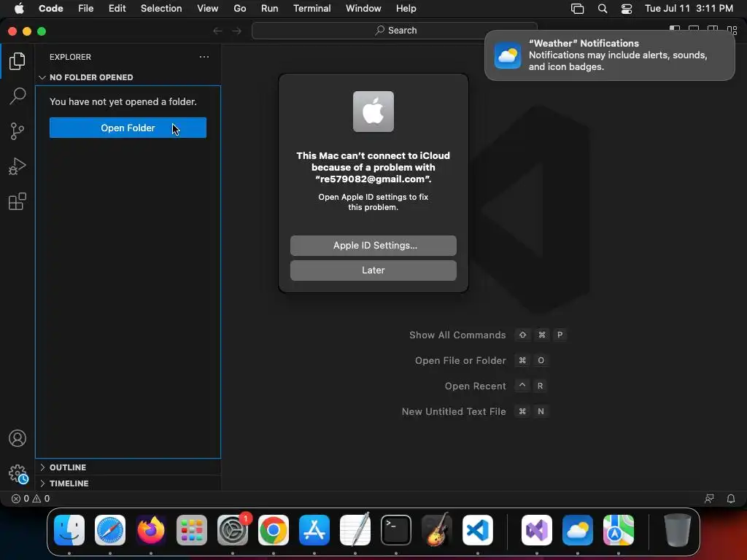
Task: Open TextEdit from the Dock
Action: [x=355, y=530]
